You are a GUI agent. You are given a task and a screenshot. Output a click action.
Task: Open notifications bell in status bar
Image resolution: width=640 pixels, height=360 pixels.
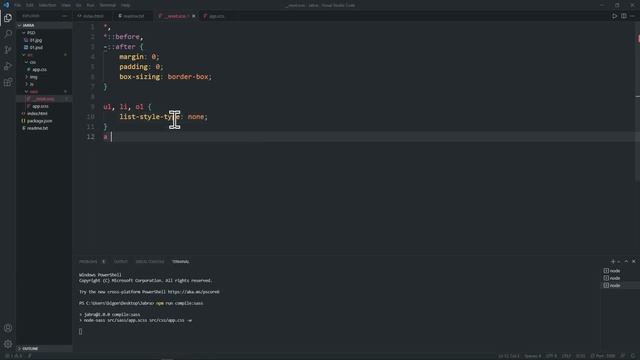[x=633, y=356]
